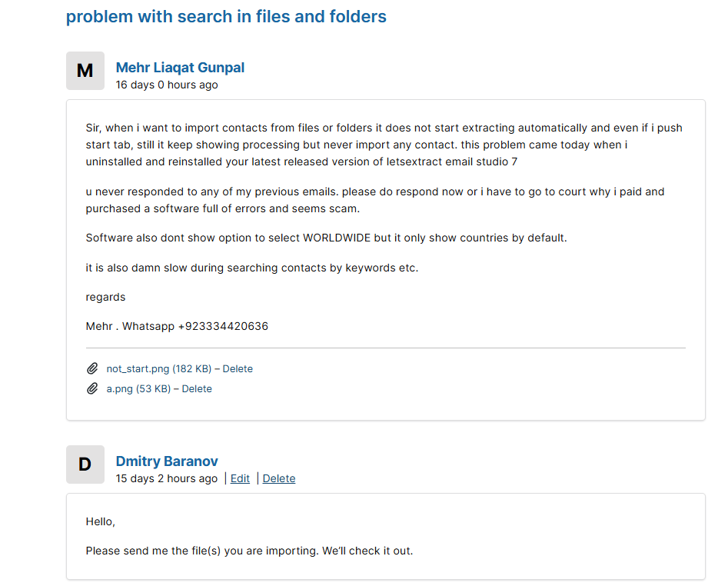Viewport: 728px width, 586px height.
Task: Open the thread title 'problem with search in files and folders'
Action: point(226,17)
